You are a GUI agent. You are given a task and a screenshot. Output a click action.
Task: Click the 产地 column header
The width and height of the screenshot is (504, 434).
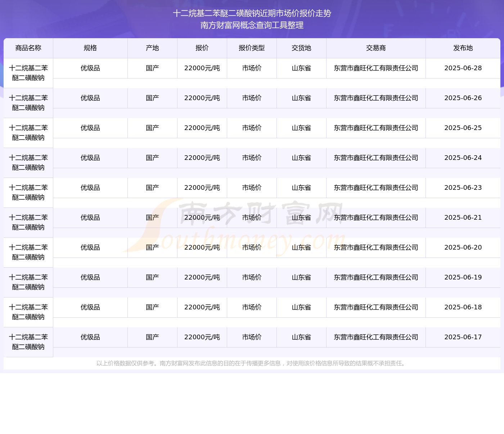pos(152,48)
